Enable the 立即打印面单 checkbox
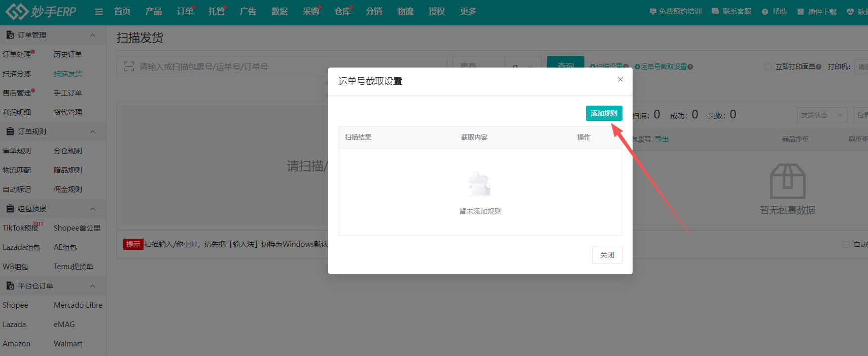Screen dimensions: 868x356 point(768,67)
